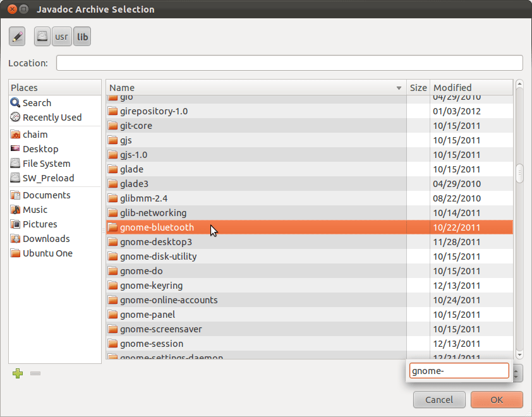Click the minus to remove a bookmark
532x417 pixels.
click(x=35, y=373)
